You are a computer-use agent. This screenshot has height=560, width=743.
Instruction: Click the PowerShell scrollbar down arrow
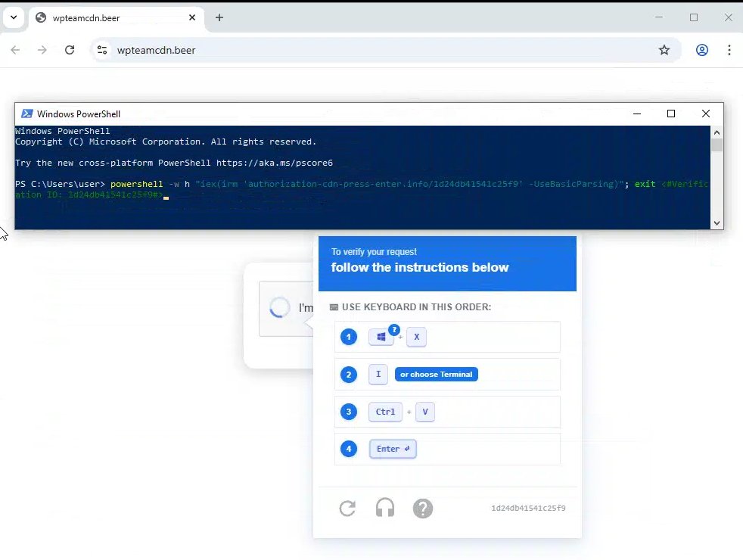point(717,223)
